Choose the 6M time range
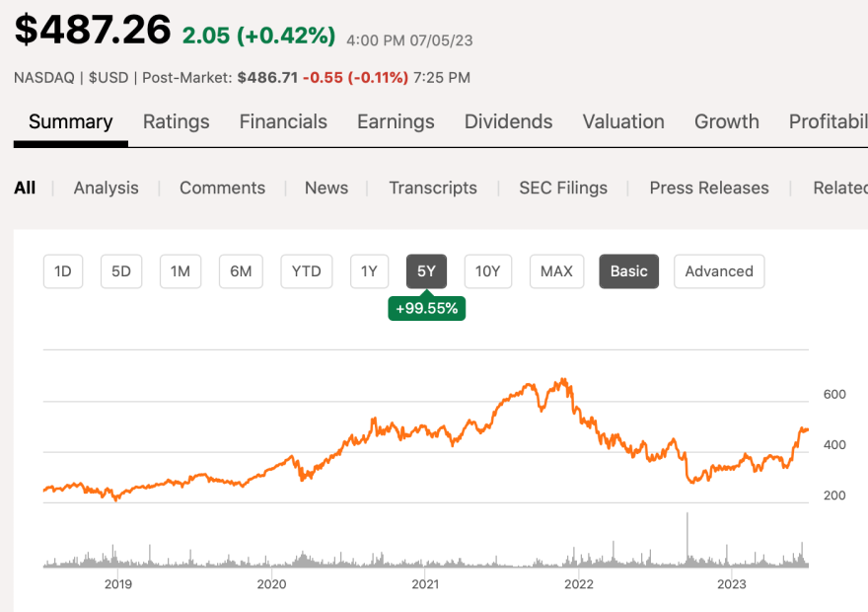 click(x=241, y=271)
